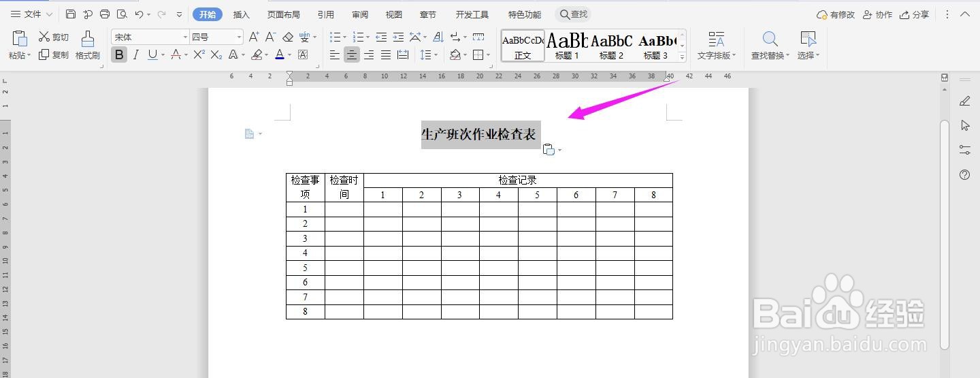This screenshot has height=378, width=980.
Task: Click the text highlight color button
Action: pos(256,54)
